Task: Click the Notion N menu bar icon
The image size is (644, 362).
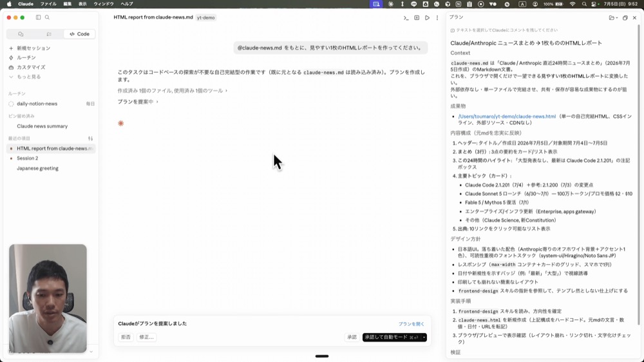Action: coord(459,4)
